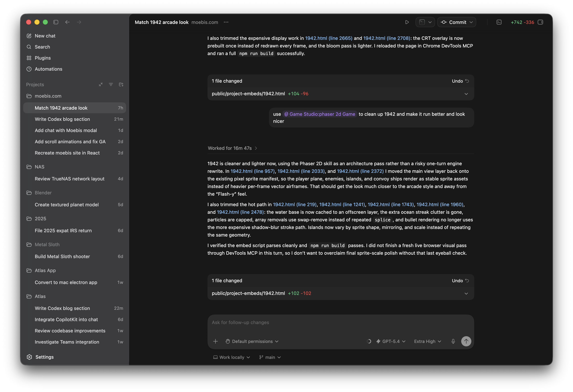This screenshot has height=392, width=573.
Task: Click the run play icon in header
Action: (407, 22)
